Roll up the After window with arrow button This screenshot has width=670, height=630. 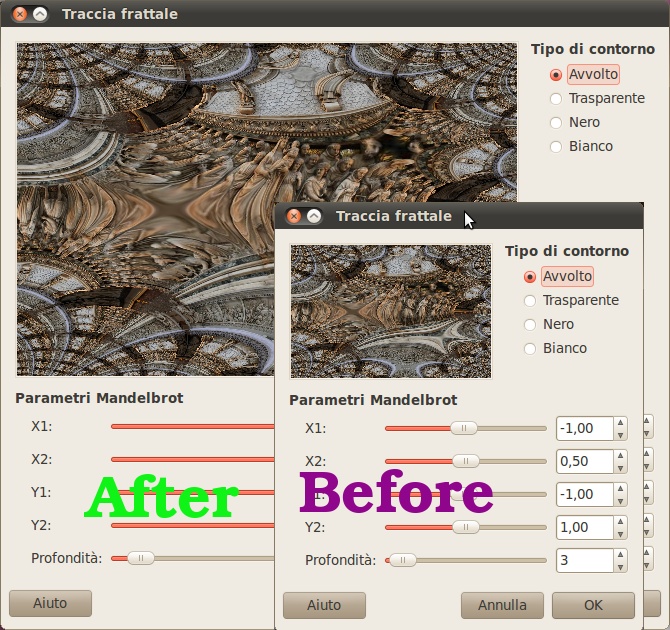[x=40, y=14]
